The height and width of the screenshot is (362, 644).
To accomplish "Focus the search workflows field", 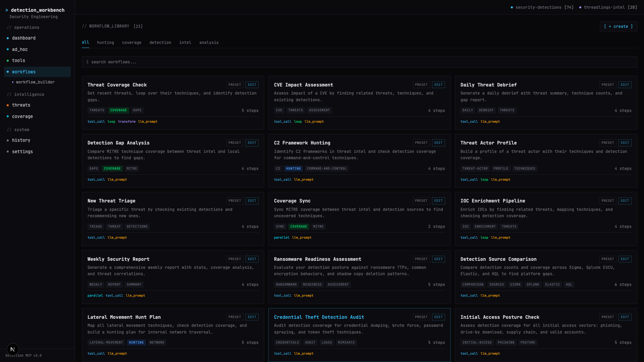I will pos(359,62).
